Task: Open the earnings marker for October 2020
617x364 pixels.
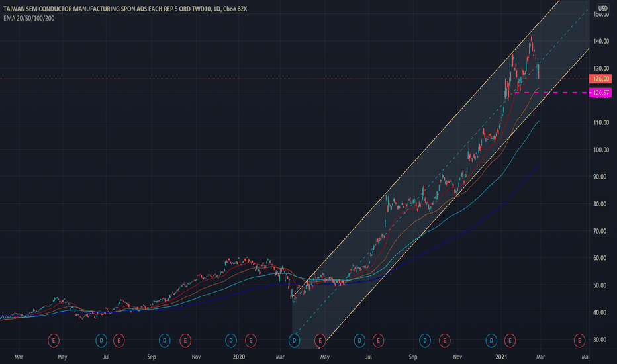Action: point(445,340)
